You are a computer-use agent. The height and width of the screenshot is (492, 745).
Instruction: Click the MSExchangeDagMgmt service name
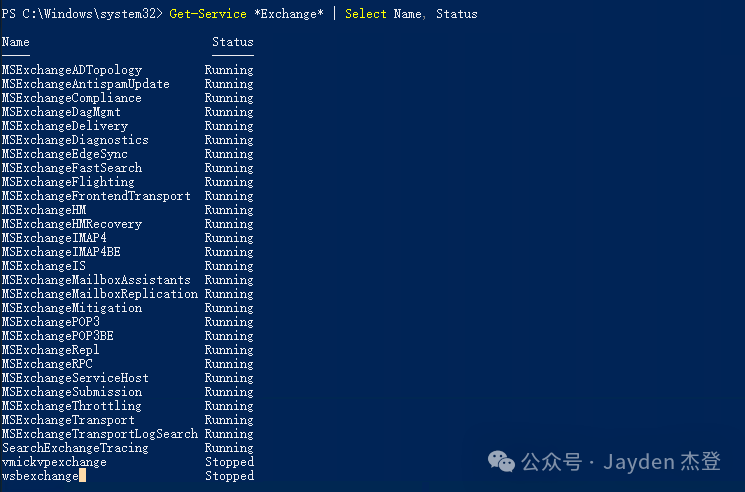coord(61,112)
